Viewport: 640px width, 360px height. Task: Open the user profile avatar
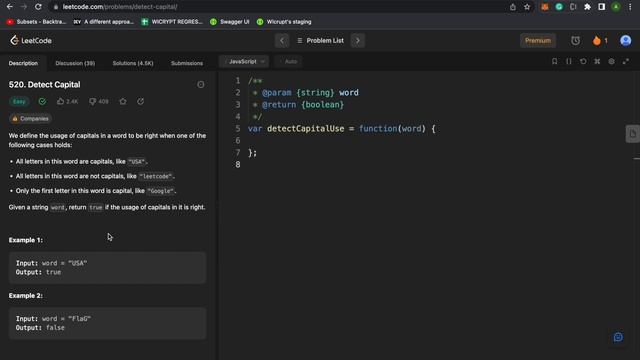tap(625, 40)
